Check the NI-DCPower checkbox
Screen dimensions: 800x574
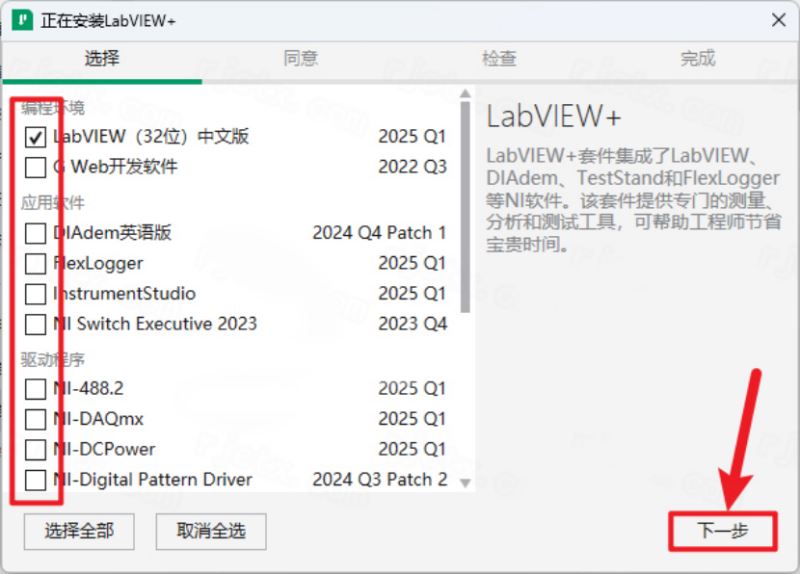[x=35, y=450]
